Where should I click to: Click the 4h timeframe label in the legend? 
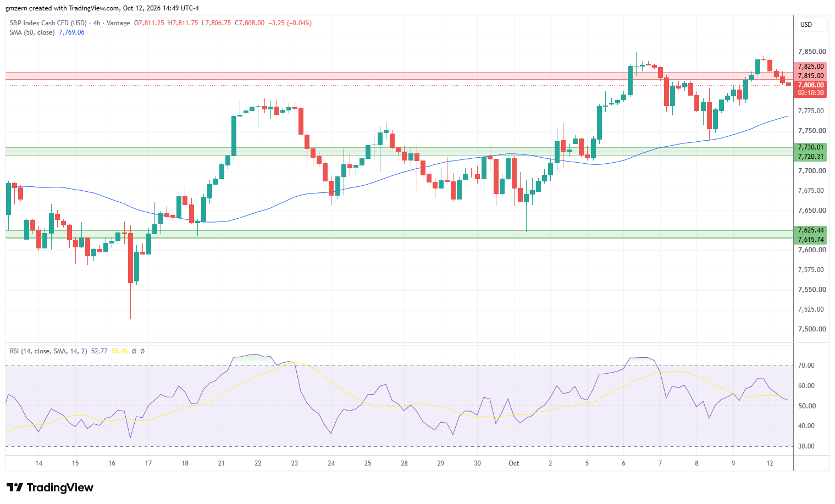[97, 23]
